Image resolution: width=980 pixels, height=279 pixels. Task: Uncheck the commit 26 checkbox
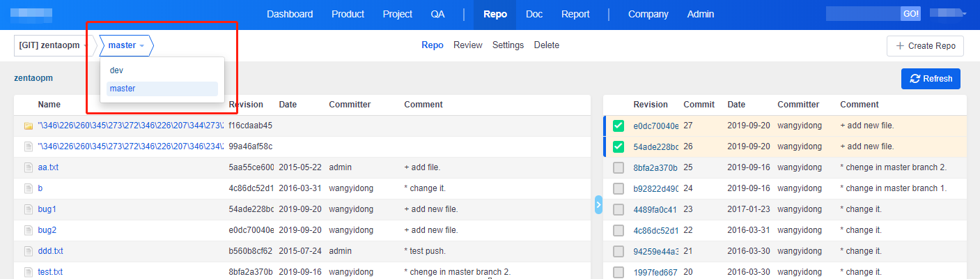[x=618, y=147]
